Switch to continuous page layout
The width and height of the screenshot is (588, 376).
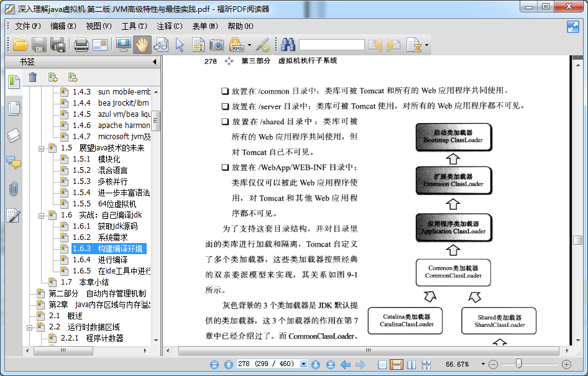(x=396, y=364)
